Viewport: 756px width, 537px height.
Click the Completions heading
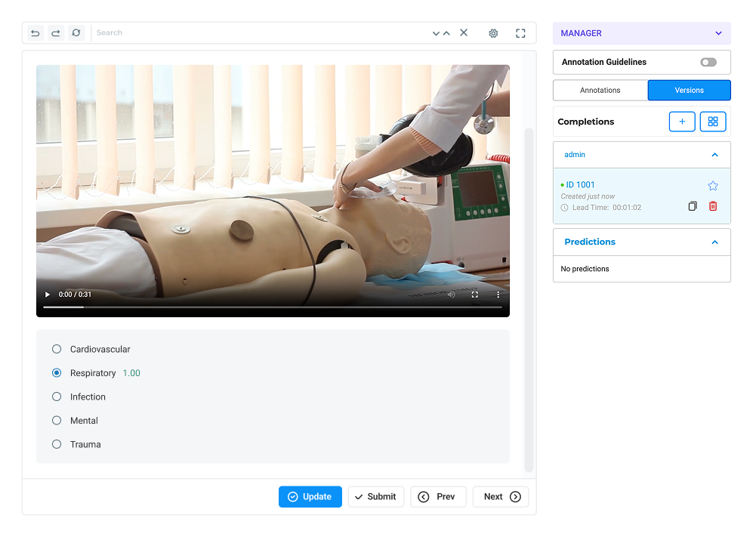(586, 122)
